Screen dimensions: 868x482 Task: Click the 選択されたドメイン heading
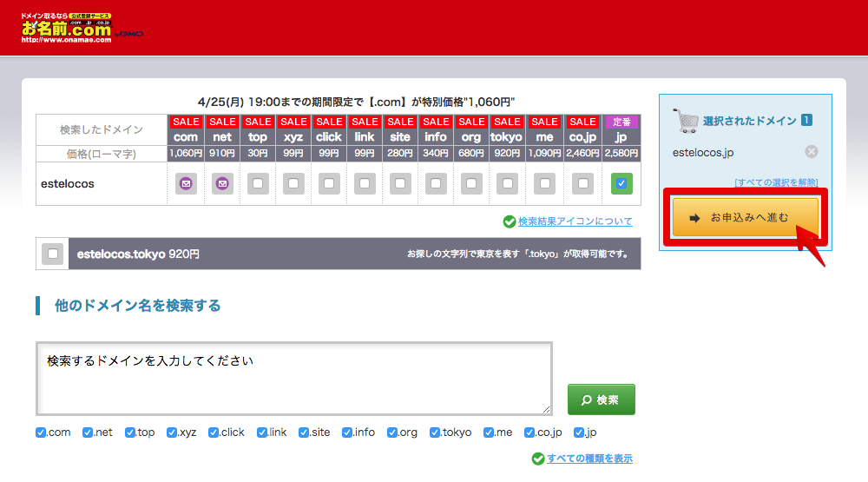point(750,121)
